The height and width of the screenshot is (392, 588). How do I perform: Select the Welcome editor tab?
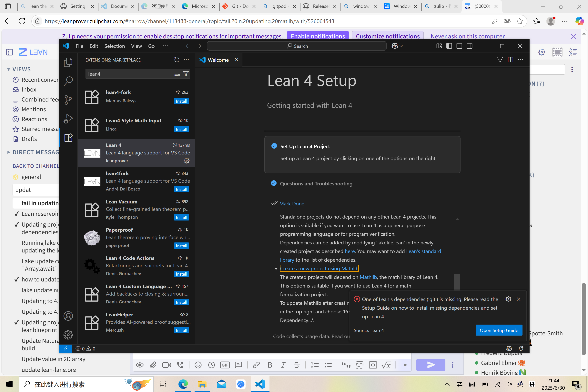coord(218,60)
